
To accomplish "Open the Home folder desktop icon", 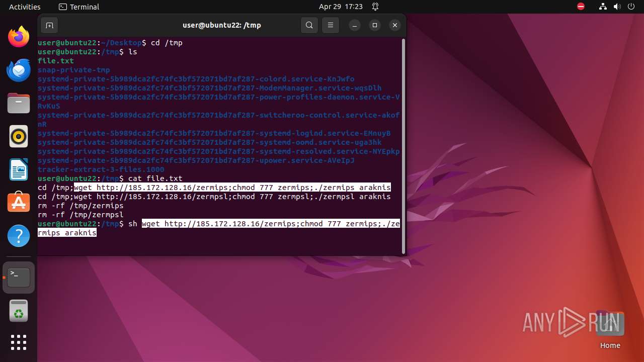I will pyautogui.click(x=610, y=330).
